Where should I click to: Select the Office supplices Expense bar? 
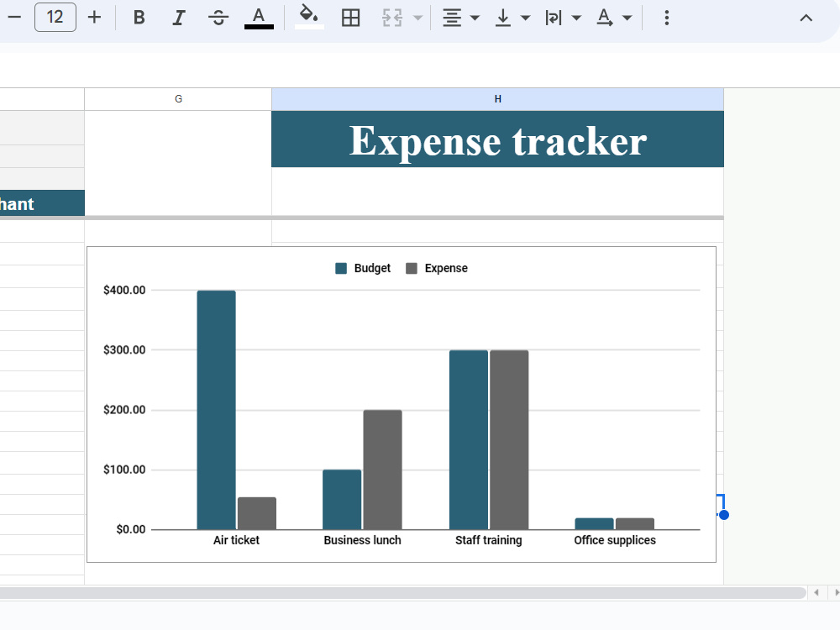[635, 523]
